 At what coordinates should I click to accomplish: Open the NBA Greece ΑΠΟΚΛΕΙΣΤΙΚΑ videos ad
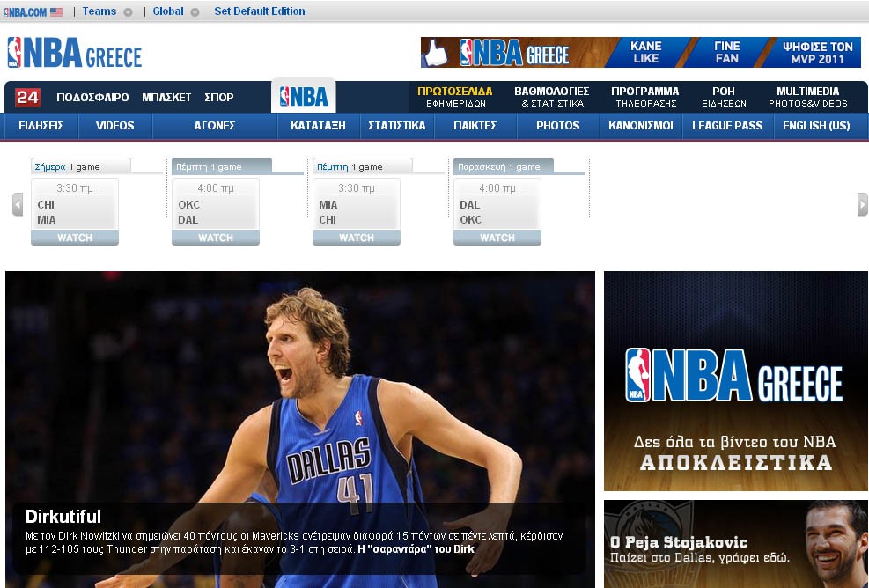click(736, 381)
